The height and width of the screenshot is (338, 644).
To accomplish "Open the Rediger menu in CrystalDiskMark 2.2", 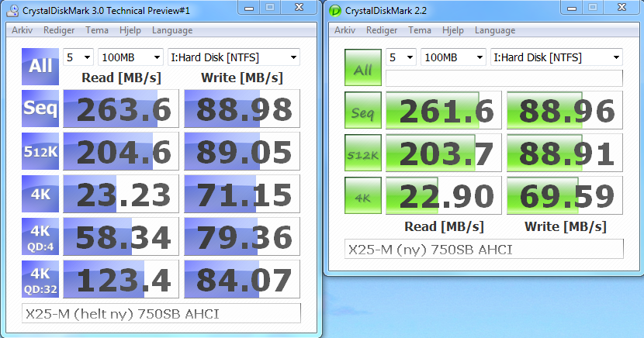I will (x=382, y=30).
